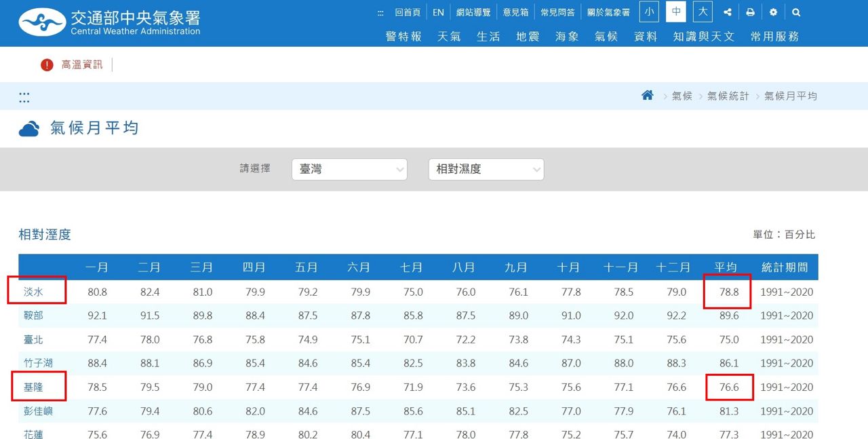Click the ::: accessibility anchor in top bar

coord(380,12)
